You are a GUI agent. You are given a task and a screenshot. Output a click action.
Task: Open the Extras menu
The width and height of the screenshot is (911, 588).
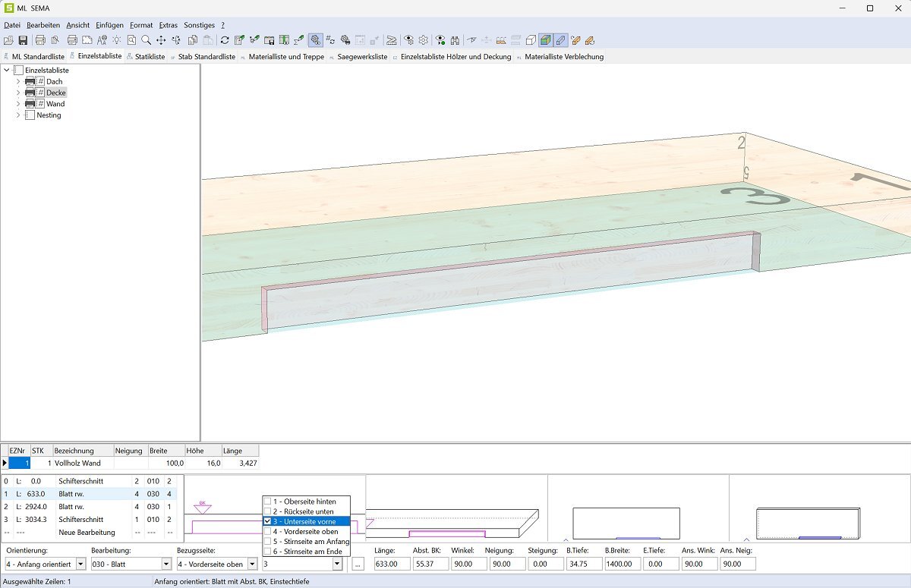(168, 25)
